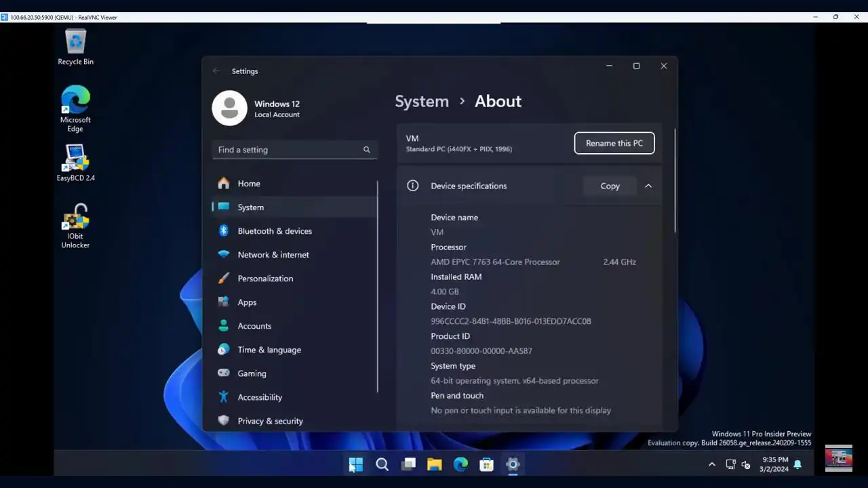Image resolution: width=868 pixels, height=488 pixels.
Task: Open File Explorer from taskbar
Action: 434,464
